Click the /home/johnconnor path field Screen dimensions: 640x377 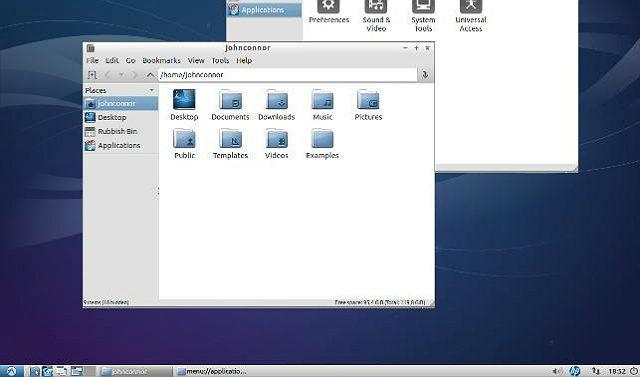coord(288,75)
